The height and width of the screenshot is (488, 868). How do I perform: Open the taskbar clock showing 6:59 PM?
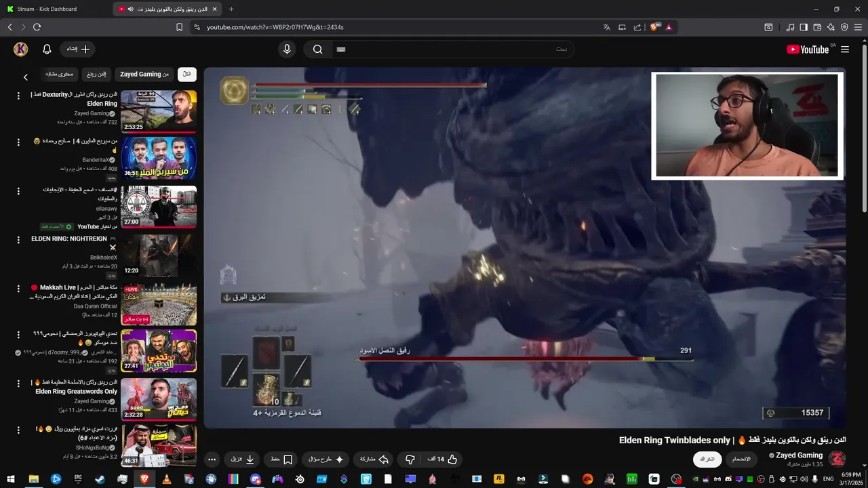(x=851, y=479)
